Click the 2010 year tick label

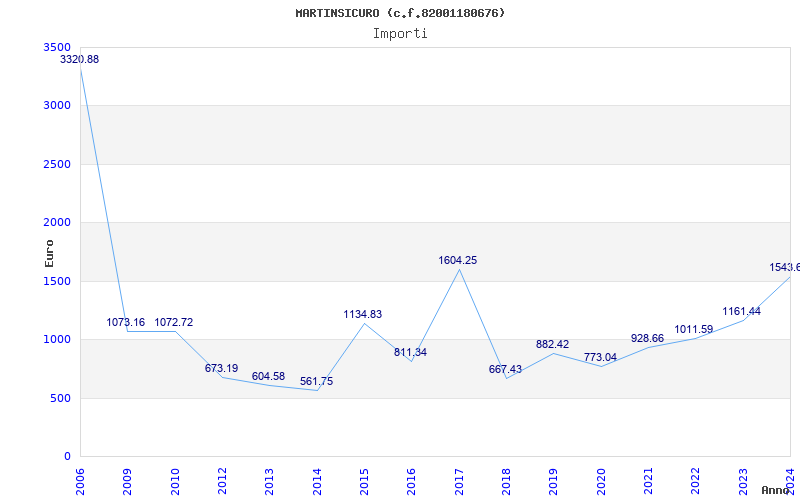coord(175,481)
